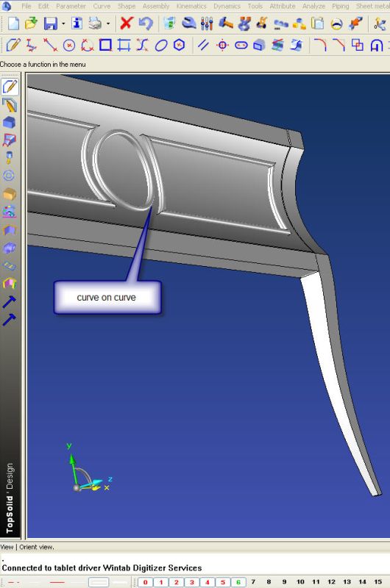
Task: Open the File menu
Action: click(26, 6)
